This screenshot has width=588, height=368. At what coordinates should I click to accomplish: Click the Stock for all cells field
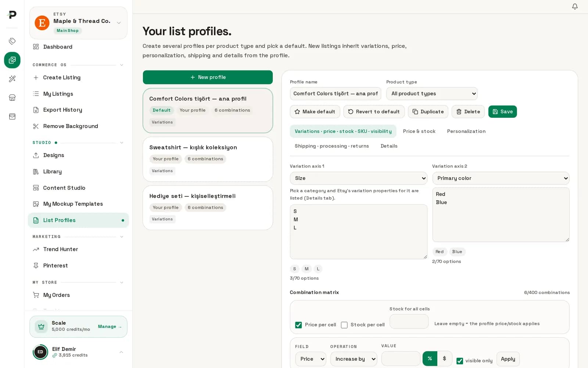tap(409, 322)
